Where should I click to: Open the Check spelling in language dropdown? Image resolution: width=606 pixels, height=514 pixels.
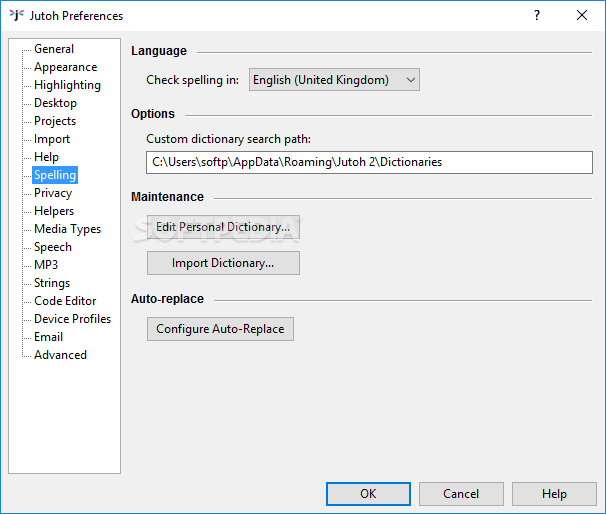(x=334, y=80)
